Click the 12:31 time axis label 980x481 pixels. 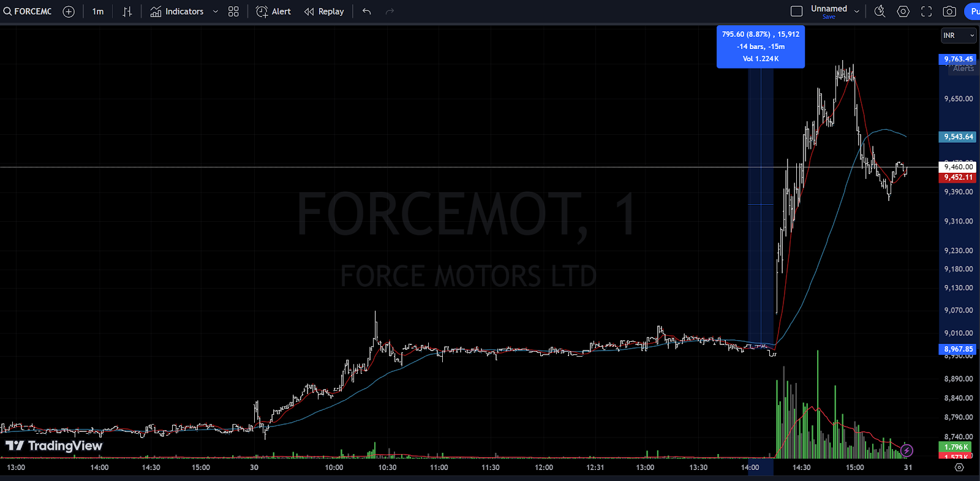595,468
